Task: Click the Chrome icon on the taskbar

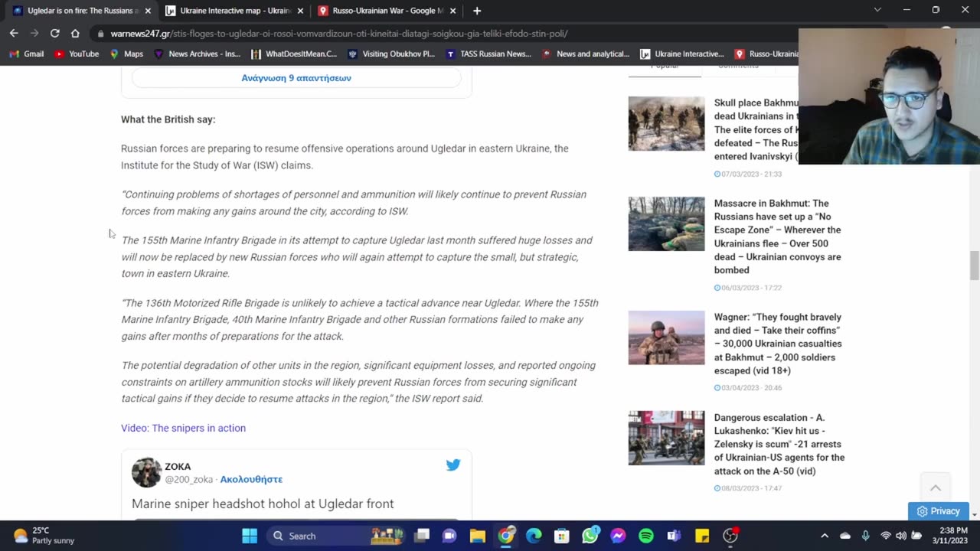Action: (506, 536)
